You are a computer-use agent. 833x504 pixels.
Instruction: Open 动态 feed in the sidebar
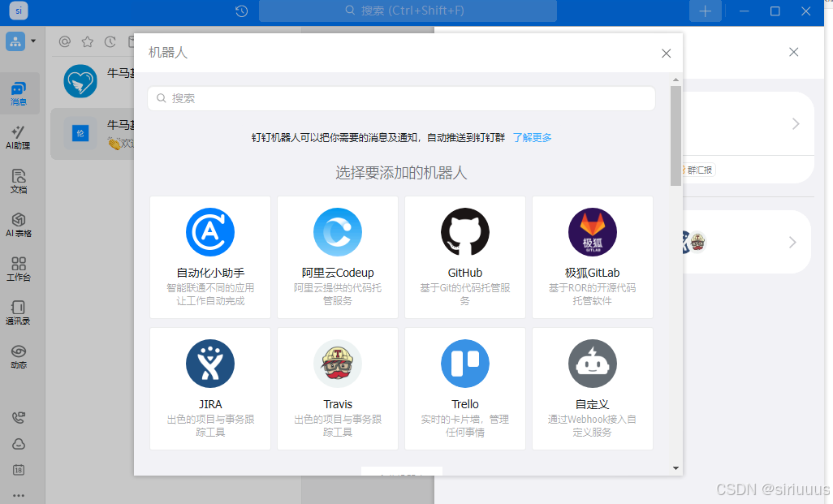(19, 357)
